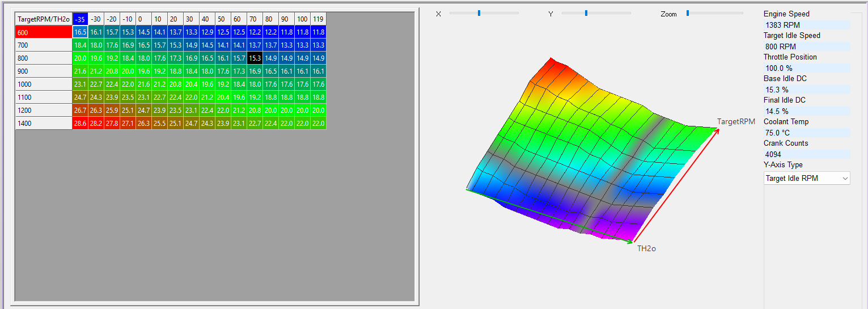The image size is (868, 309).
Task: Select the 100 column header
Action: [302, 19]
